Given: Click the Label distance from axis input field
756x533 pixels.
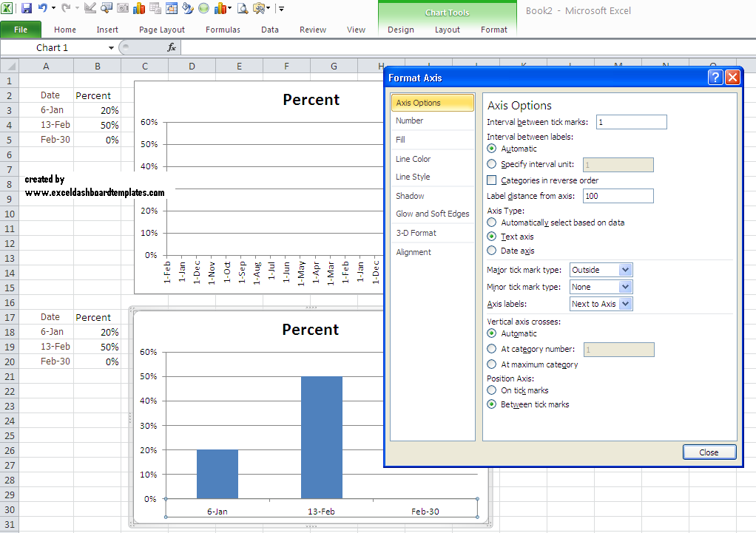Looking at the screenshot, I should pyautogui.click(x=618, y=195).
